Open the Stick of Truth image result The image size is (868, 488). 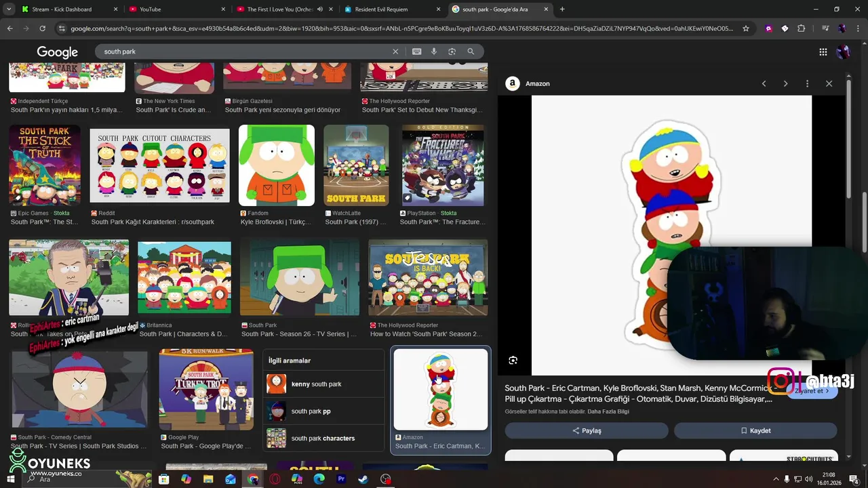click(x=45, y=165)
